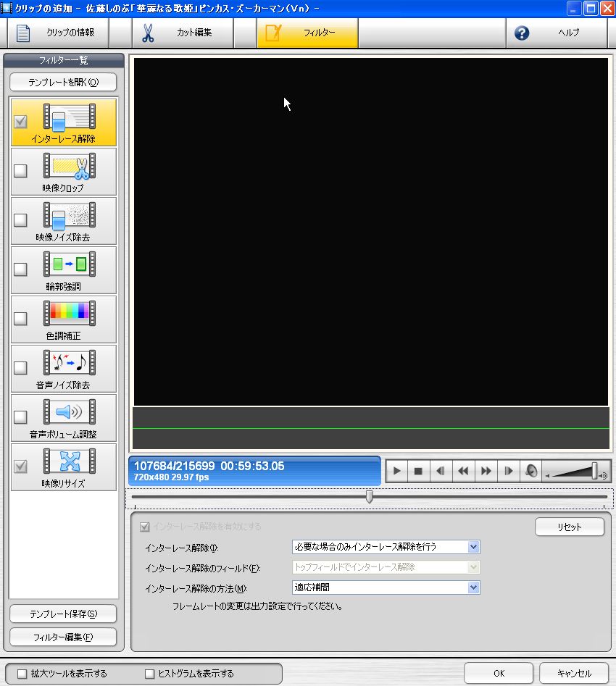The image size is (616, 686).
Task: Click テンプレートを開く button
Action: click(x=63, y=83)
